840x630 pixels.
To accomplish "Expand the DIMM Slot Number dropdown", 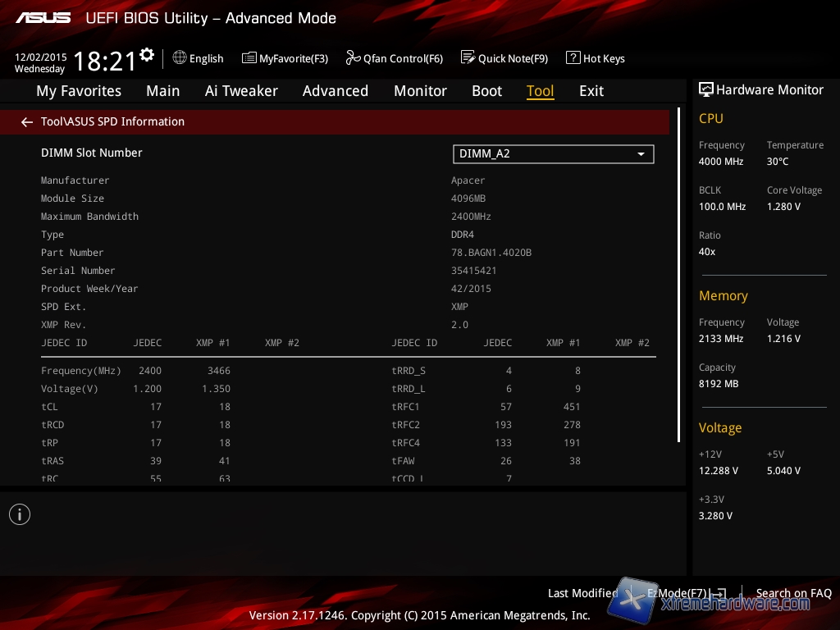I will tap(553, 153).
